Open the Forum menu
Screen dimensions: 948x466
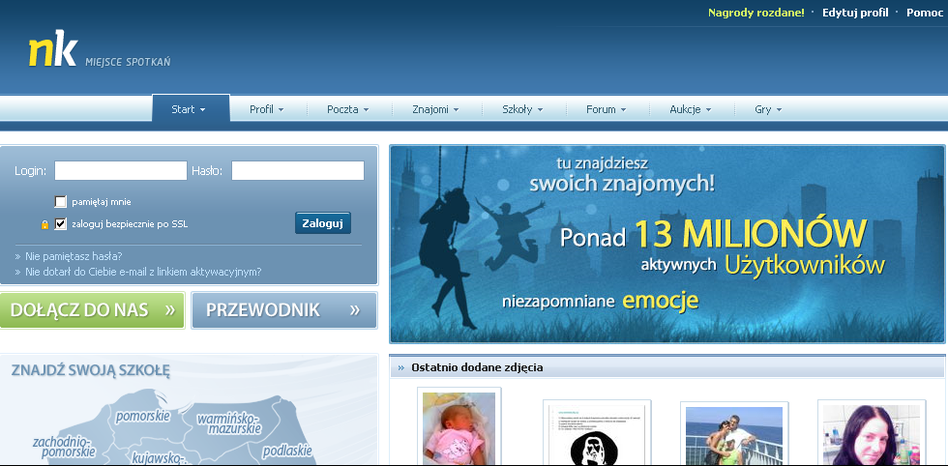coord(606,109)
